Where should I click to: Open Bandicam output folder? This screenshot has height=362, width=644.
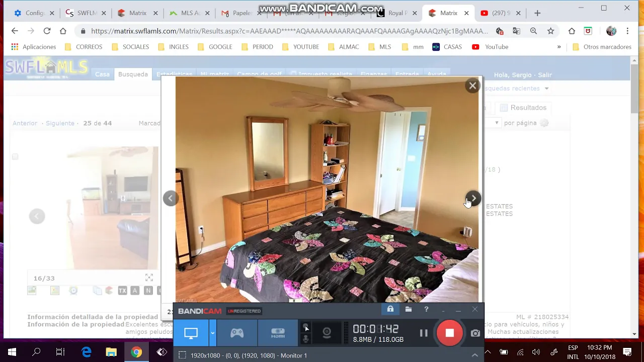point(409,310)
